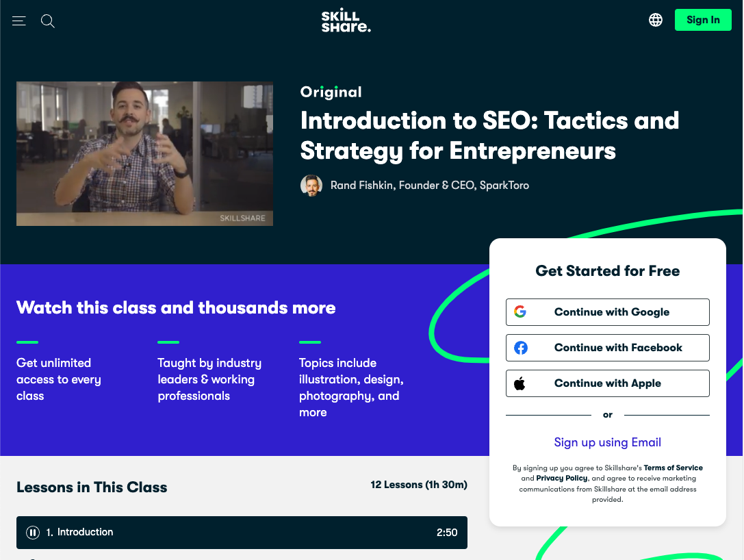744x560 pixels.
Task: Choose Sign up using Email
Action: [x=607, y=442]
